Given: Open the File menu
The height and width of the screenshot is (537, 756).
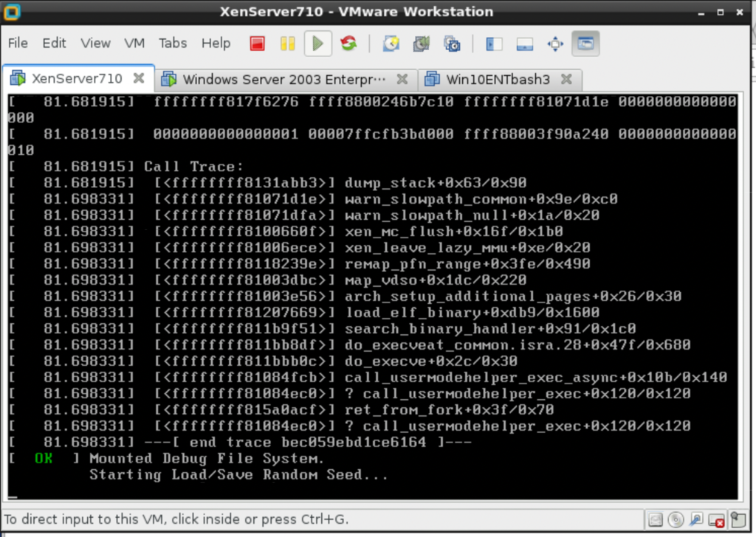Looking at the screenshot, I should [x=18, y=44].
